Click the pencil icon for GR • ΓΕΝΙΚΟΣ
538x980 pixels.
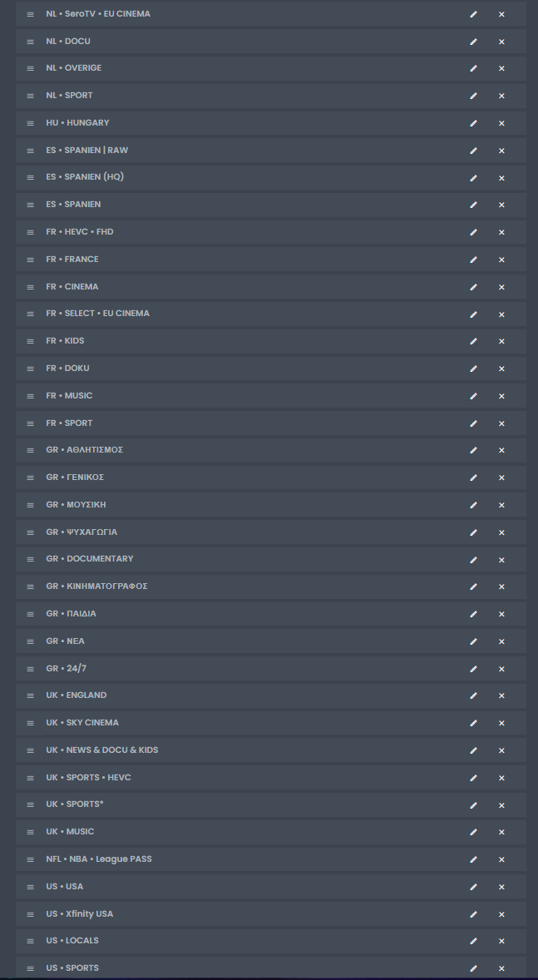pyautogui.click(x=473, y=478)
